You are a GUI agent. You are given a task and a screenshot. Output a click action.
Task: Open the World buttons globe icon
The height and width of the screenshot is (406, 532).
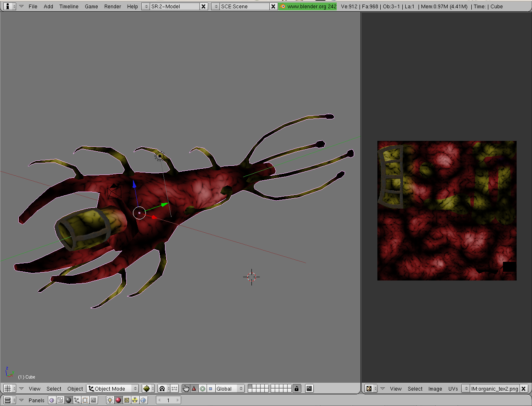click(x=143, y=400)
